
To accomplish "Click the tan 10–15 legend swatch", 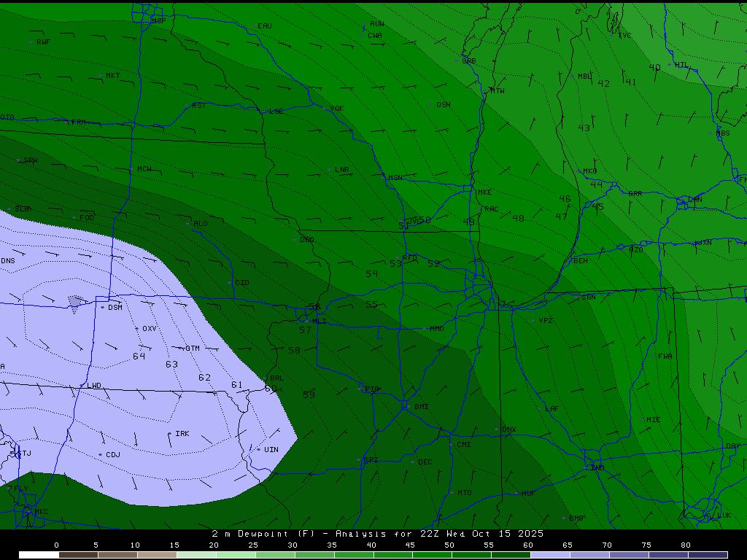I will click(157, 555).
